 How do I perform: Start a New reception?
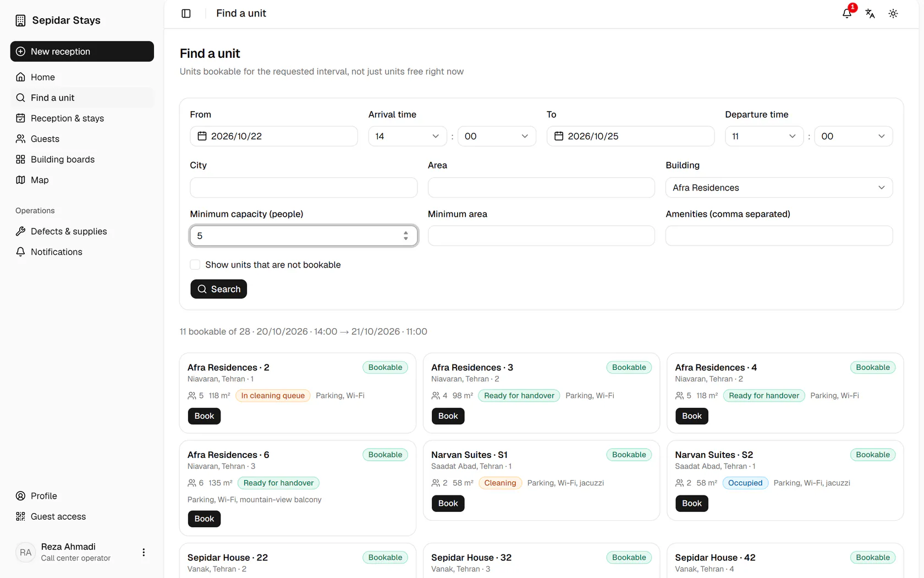(x=82, y=51)
